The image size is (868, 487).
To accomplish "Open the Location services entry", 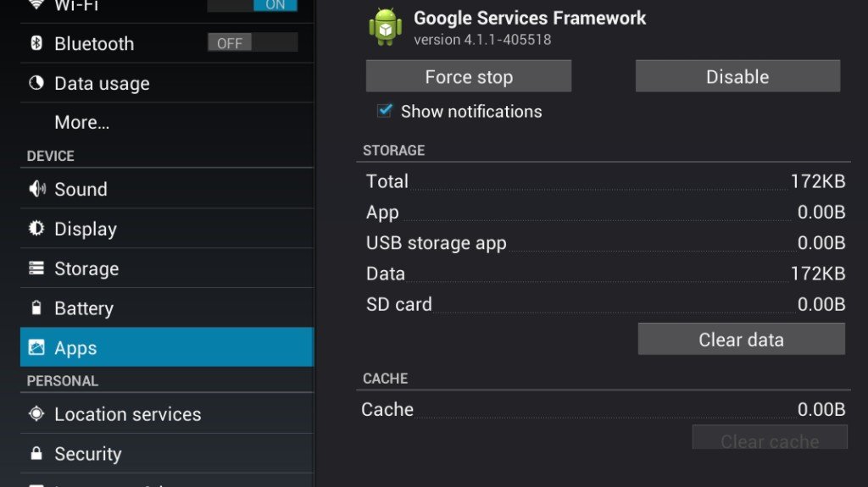I will point(167,414).
